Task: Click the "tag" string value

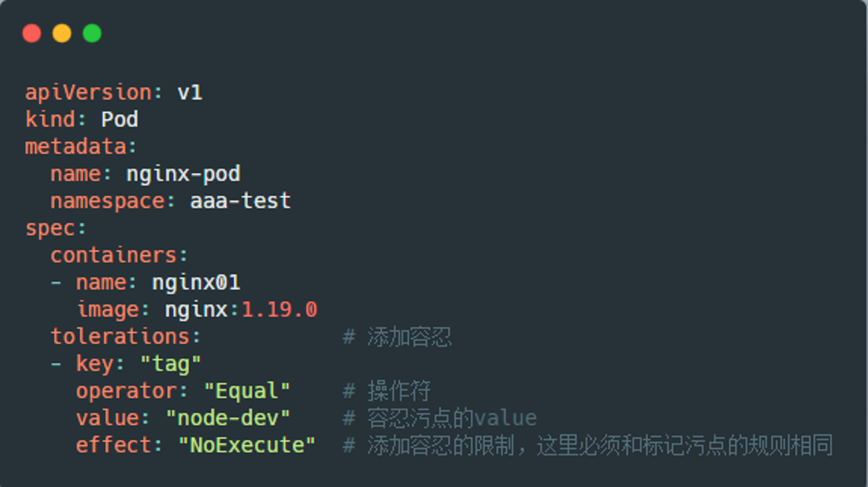Action: (171, 364)
